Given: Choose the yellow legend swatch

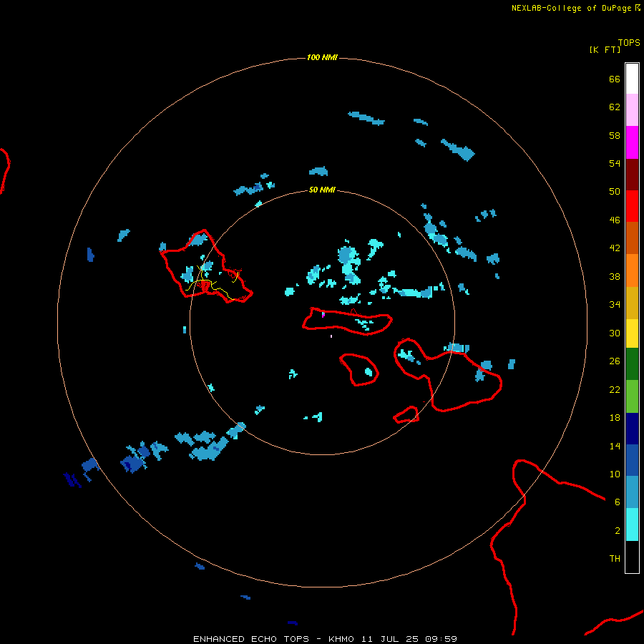Looking at the screenshot, I should [632, 333].
